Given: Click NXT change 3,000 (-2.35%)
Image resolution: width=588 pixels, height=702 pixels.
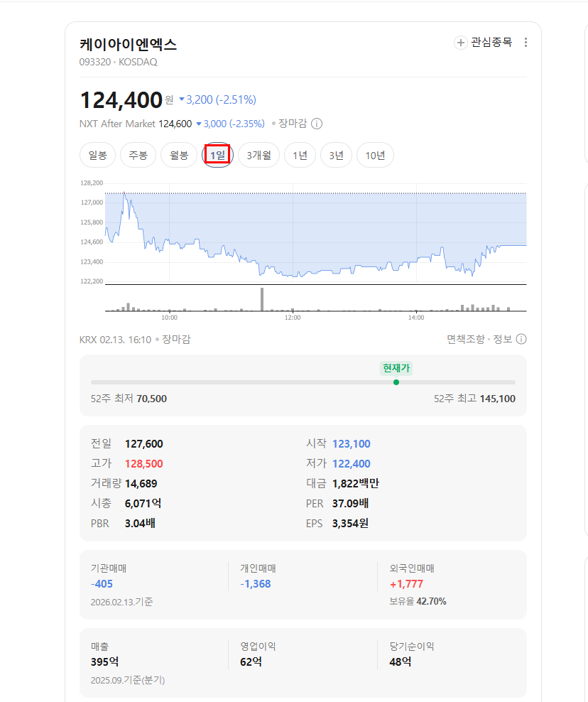Looking at the screenshot, I should click(231, 124).
